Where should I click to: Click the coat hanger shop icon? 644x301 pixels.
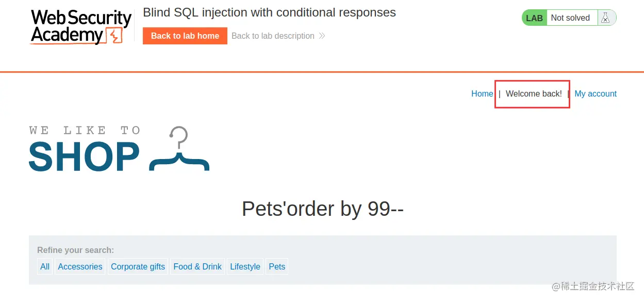[179, 149]
